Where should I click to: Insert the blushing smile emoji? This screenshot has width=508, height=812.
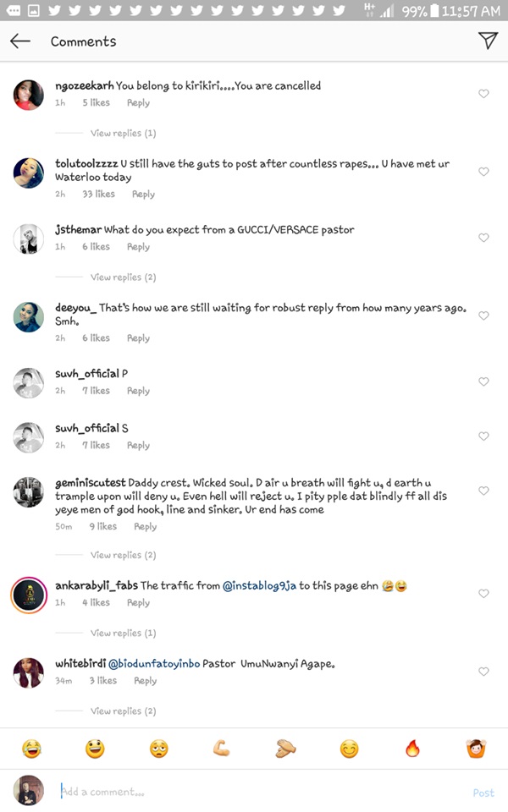pyautogui.click(x=349, y=749)
